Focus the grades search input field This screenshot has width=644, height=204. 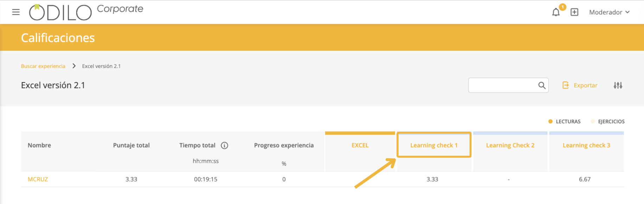(503, 85)
